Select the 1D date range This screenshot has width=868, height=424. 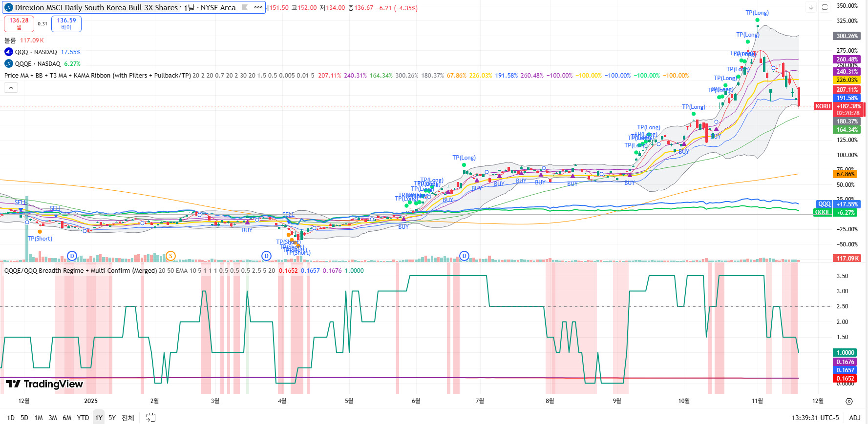[x=11, y=418]
